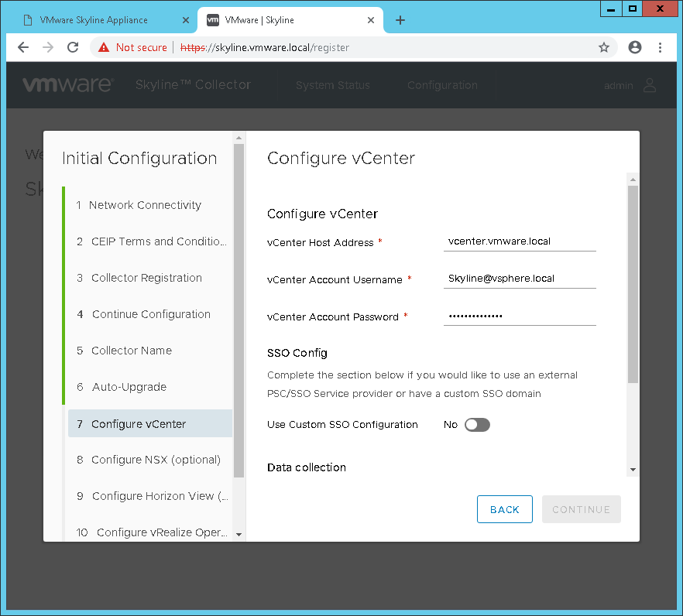Open the admin user icon
Screen dimensions: 683x616
pos(650,85)
